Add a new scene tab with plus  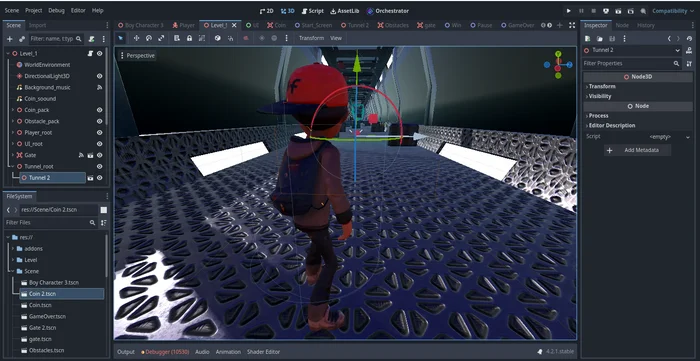click(559, 25)
